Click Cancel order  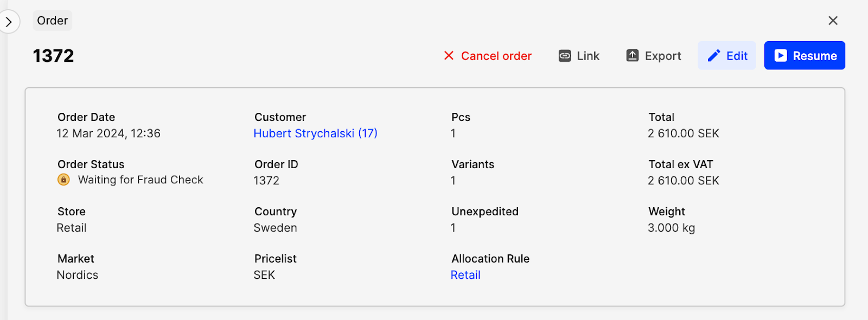tap(496, 55)
